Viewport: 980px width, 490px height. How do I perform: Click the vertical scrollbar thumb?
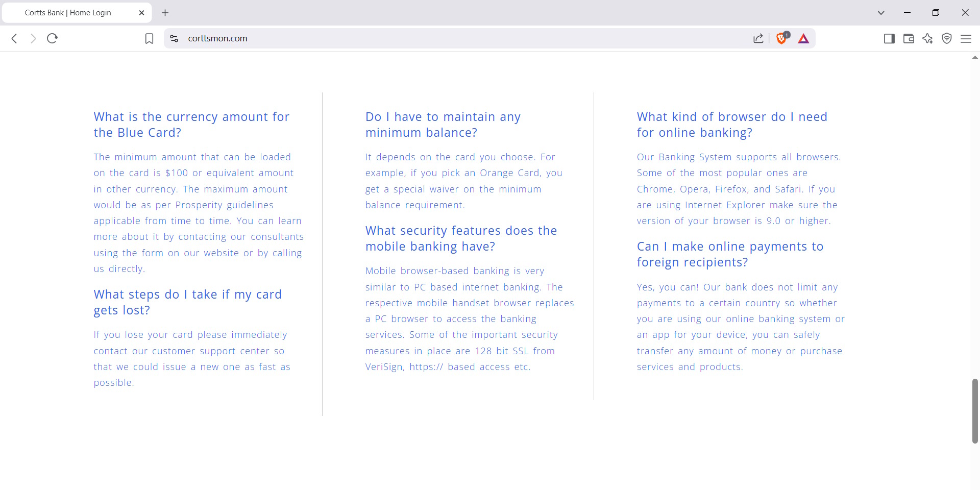pos(975,411)
